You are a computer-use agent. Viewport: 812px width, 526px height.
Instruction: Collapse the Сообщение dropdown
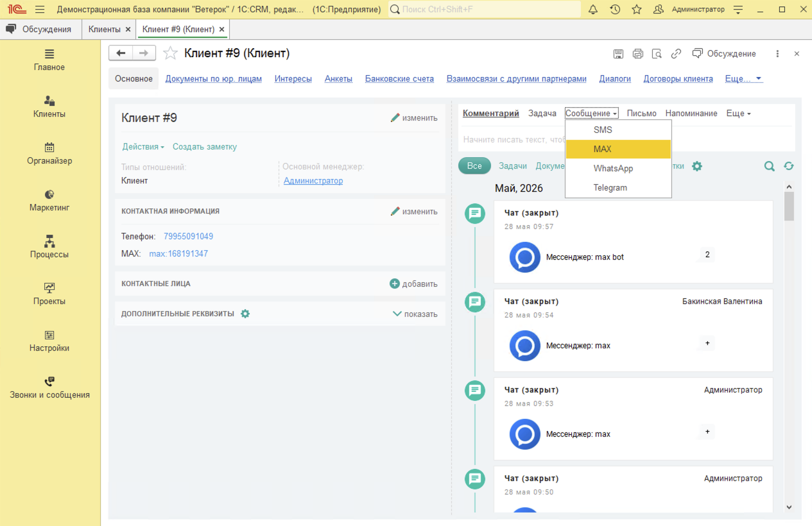[591, 113]
